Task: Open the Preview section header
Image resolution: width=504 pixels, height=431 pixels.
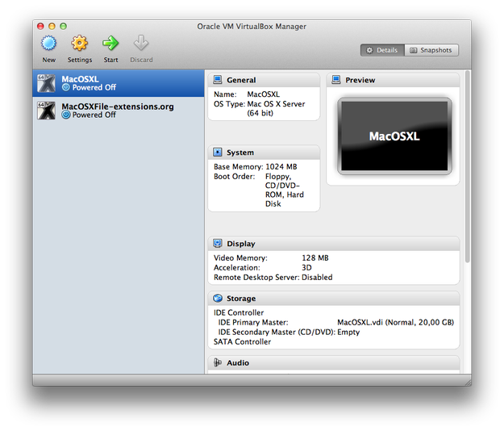Action: pos(393,80)
